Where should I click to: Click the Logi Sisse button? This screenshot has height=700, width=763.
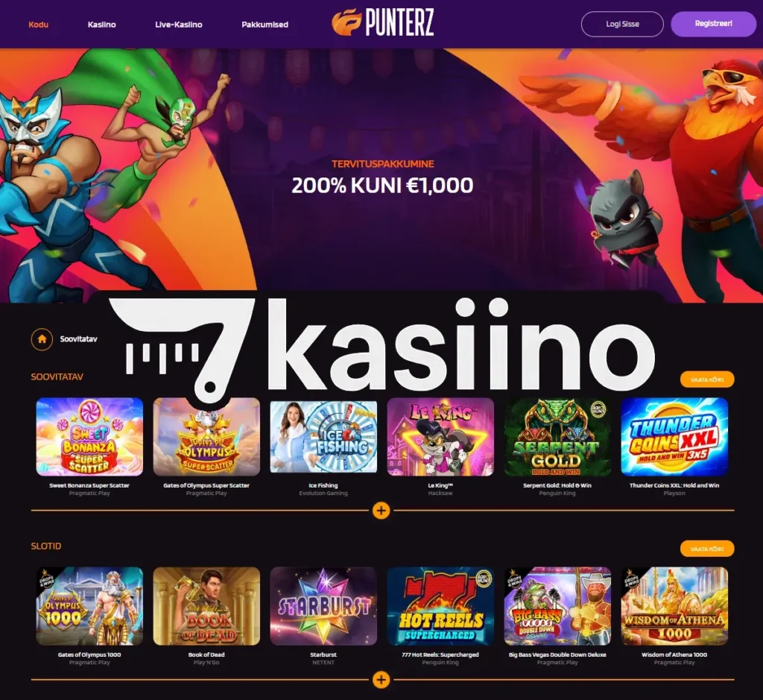[x=622, y=24]
